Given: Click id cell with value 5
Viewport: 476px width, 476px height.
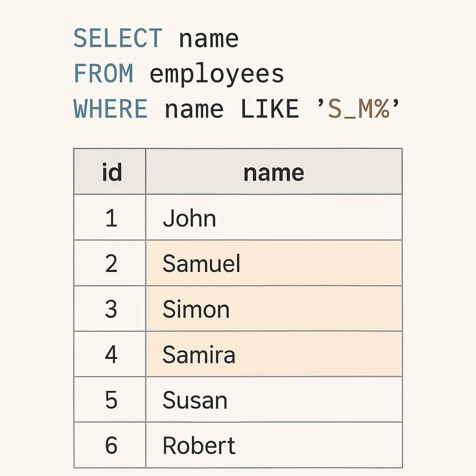Looking at the screenshot, I should pos(110,399).
